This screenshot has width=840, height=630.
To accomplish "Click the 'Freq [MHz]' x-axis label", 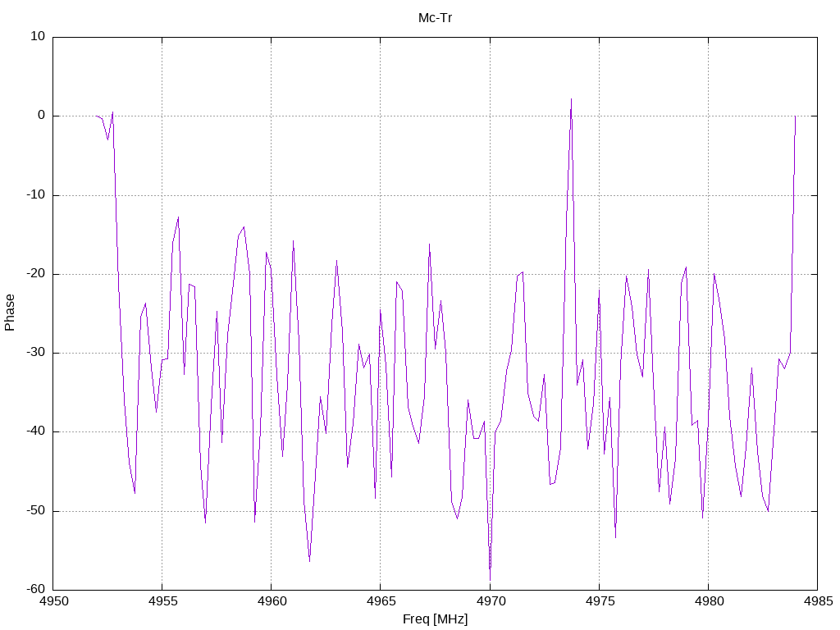I will 435,619.
